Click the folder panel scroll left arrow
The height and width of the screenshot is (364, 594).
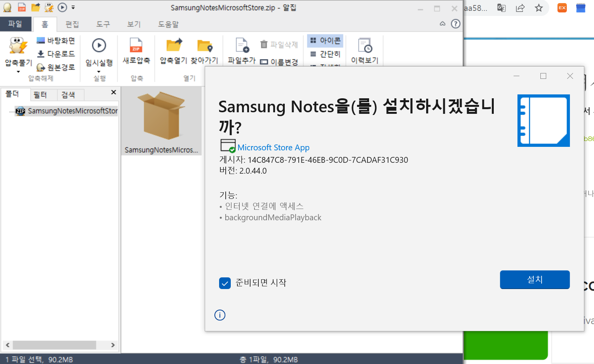pos(7,345)
